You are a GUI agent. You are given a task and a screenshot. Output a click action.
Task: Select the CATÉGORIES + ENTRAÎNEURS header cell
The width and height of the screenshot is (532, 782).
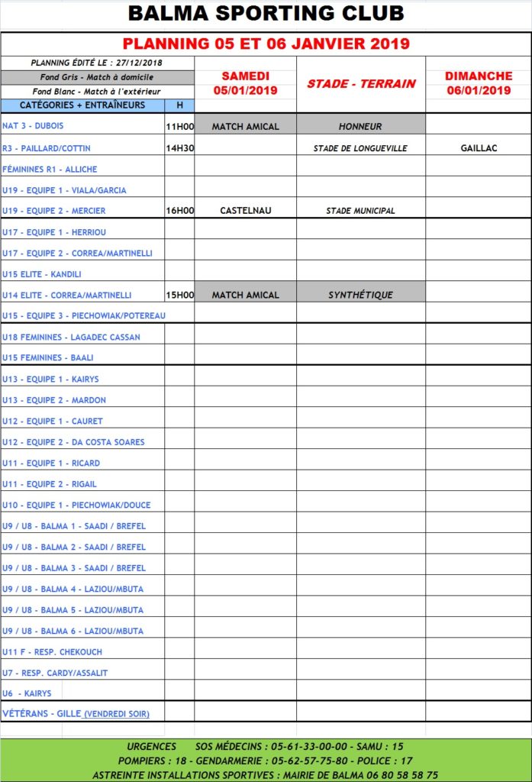pyautogui.click(x=82, y=105)
